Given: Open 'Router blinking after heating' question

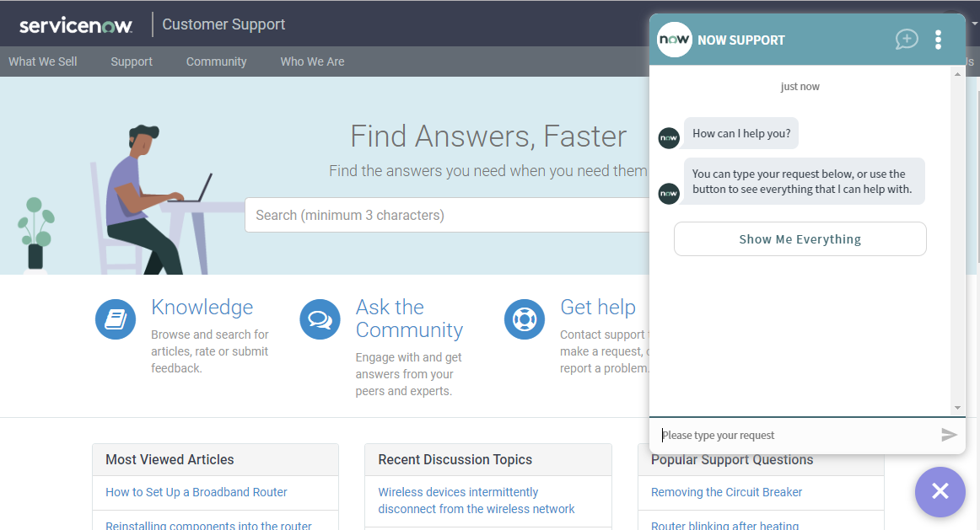Looking at the screenshot, I should (725, 524).
